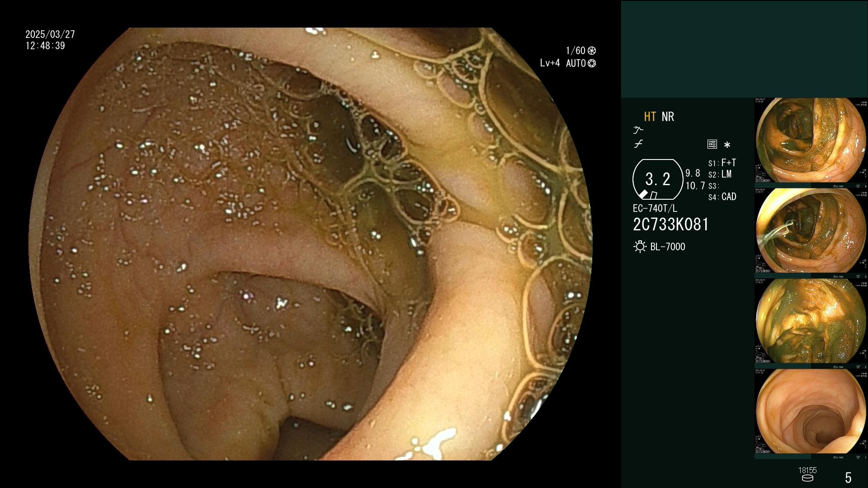Image resolution: width=868 pixels, height=488 pixels.
Task: Click the shutter icon next to 1/60
Action: coord(592,51)
